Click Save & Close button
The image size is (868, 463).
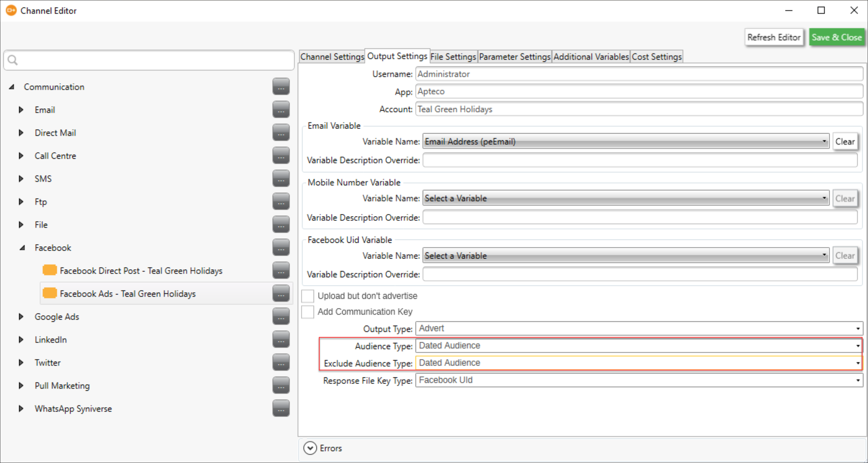[x=837, y=37]
